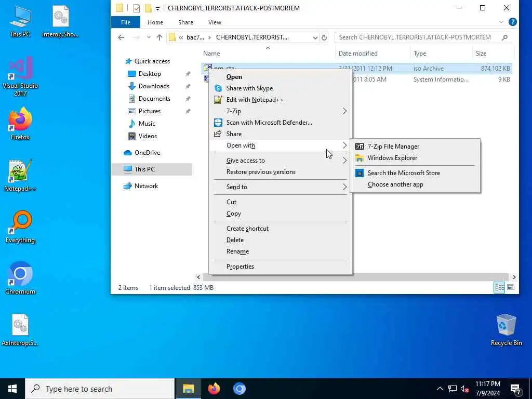Choose Rename from context menu

pyautogui.click(x=281, y=251)
